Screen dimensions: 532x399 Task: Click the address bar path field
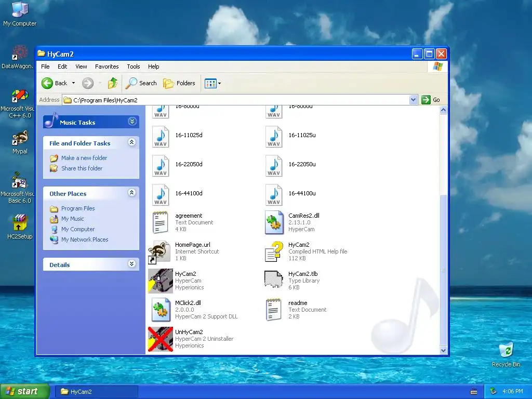pyautogui.click(x=236, y=100)
